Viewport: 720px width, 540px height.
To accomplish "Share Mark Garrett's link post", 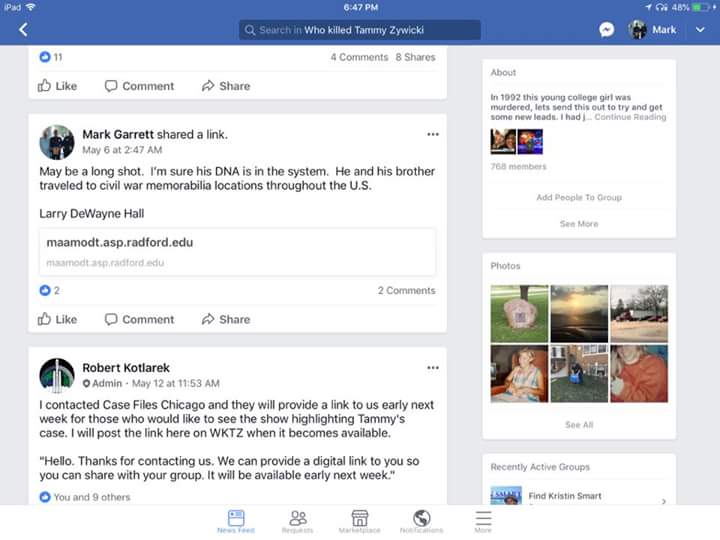I will click(226, 319).
